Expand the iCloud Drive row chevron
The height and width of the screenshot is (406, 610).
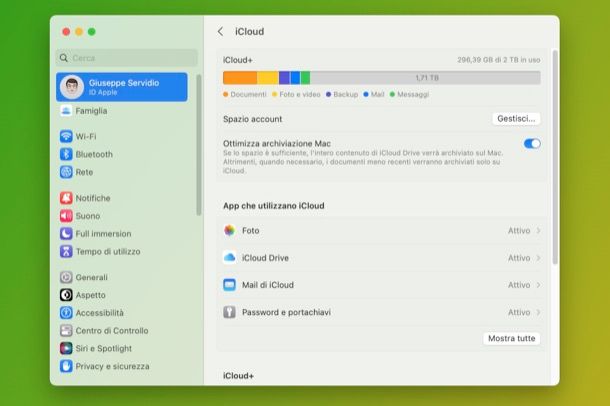538,258
